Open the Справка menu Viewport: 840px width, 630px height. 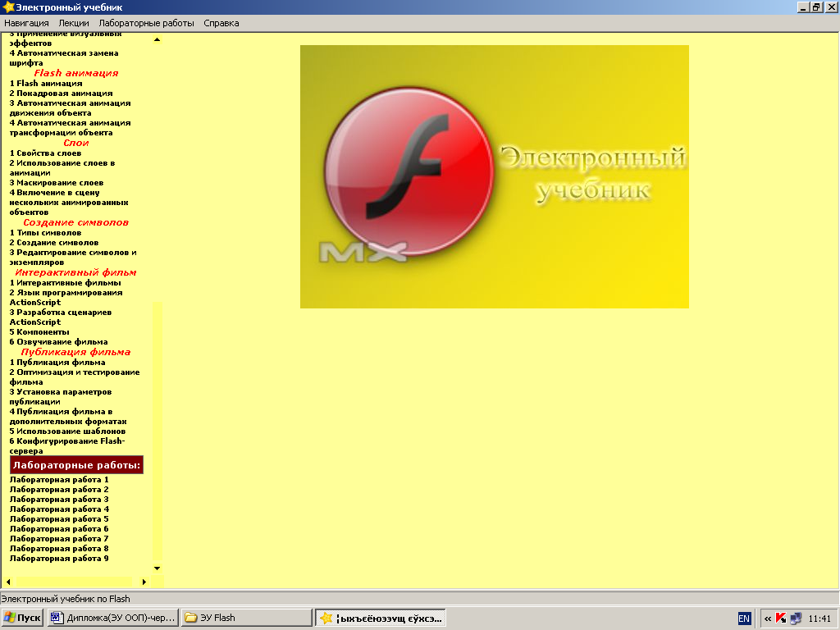(221, 23)
